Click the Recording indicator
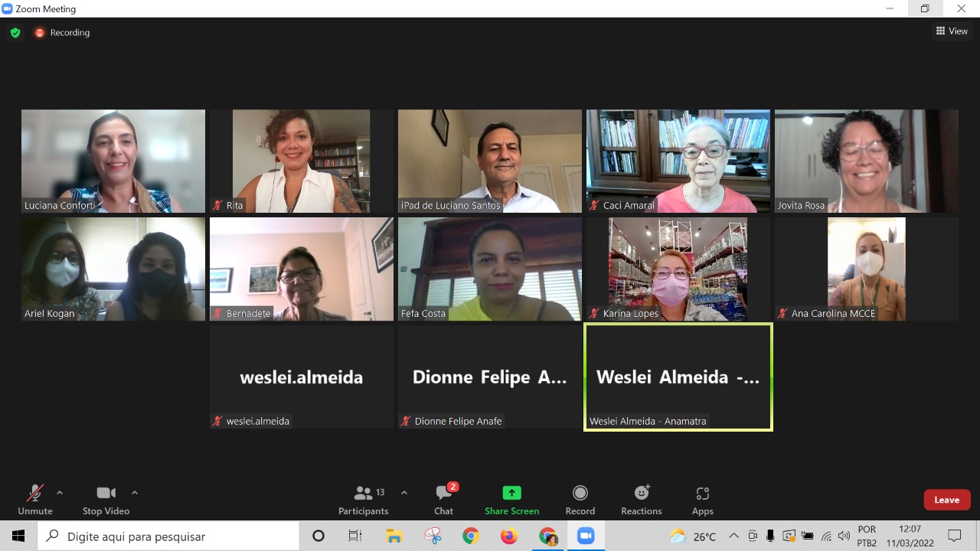This screenshot has width=980, height=551. pyautogui.click(x=62, y=33)
